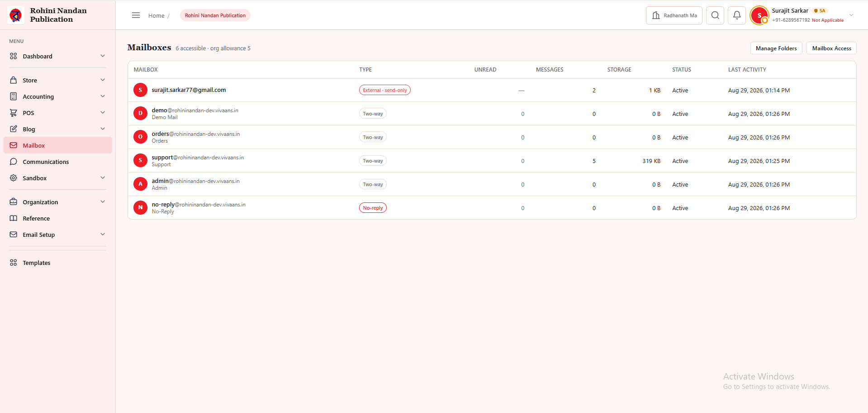The width and height of the screenshot is (868, 413).
Task: Click the Mailbox Access button
Action: [831, 48]
